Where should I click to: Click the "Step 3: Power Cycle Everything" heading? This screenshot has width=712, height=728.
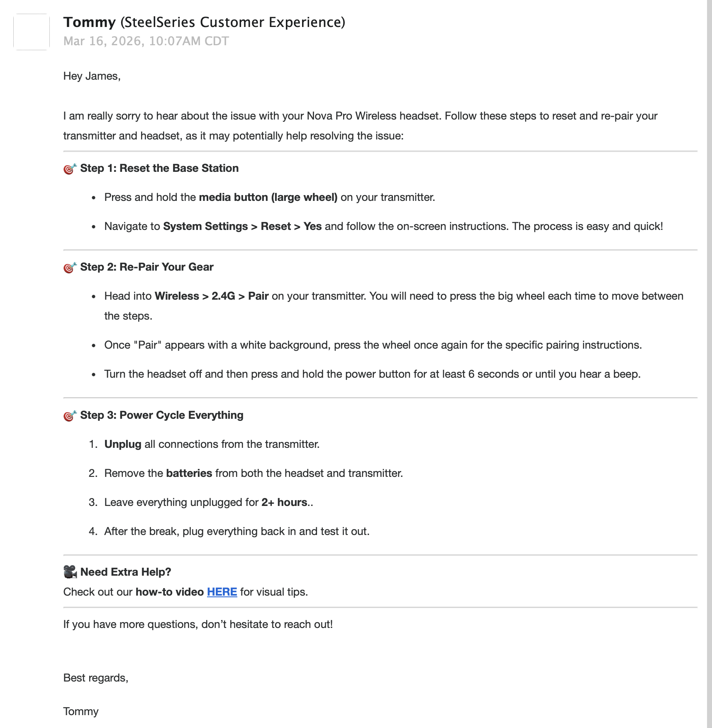coord(162,415)
